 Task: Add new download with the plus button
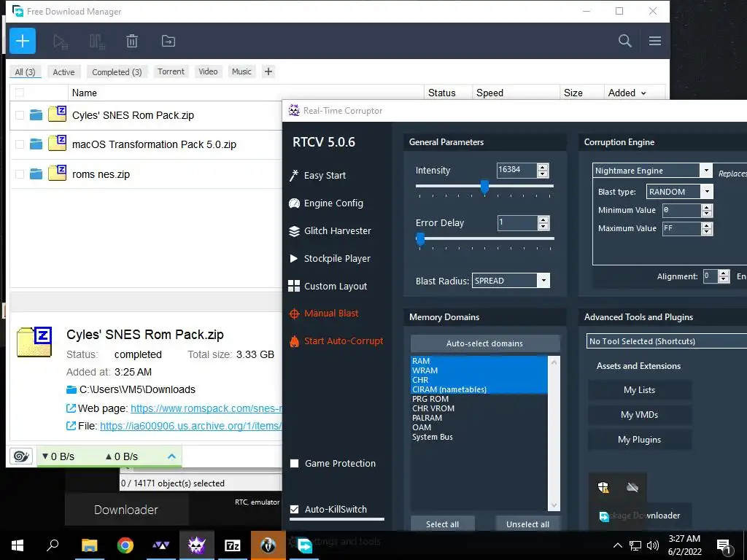coord(23,41)
